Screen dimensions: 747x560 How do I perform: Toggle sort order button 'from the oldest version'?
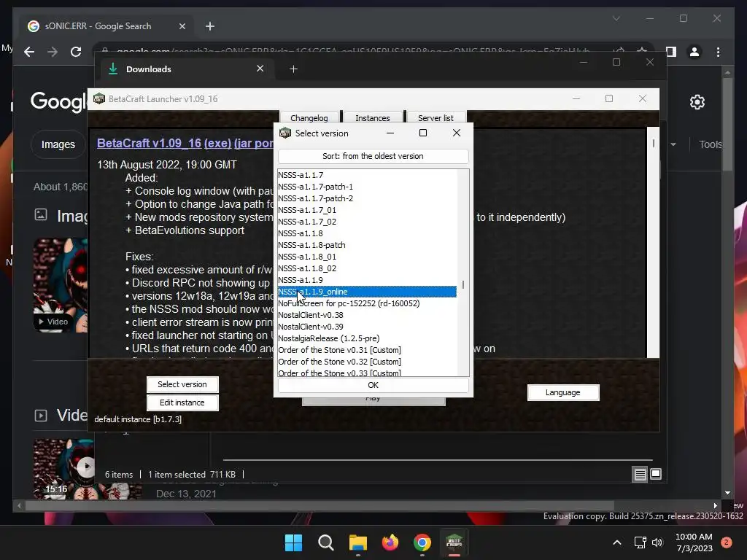(373, 156)
